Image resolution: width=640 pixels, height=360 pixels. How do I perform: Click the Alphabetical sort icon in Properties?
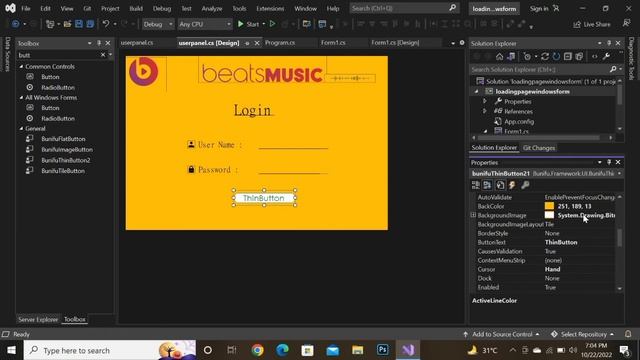point(487,185)
